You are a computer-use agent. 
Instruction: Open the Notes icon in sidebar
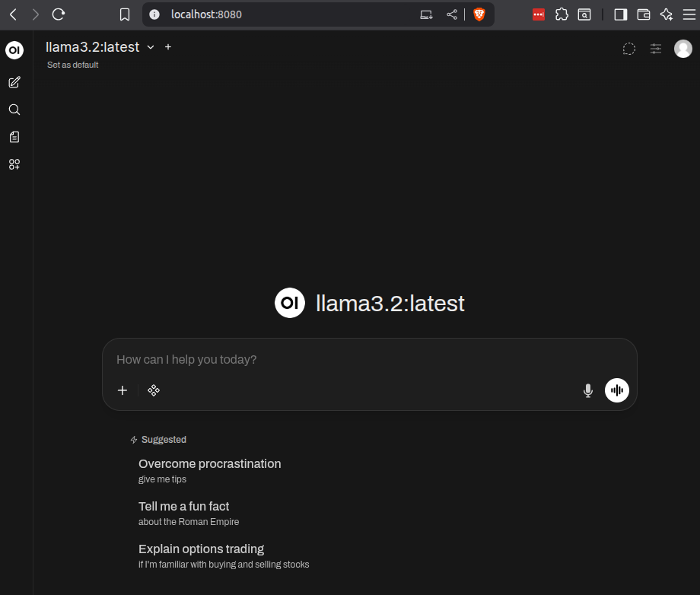pos(14,137)
